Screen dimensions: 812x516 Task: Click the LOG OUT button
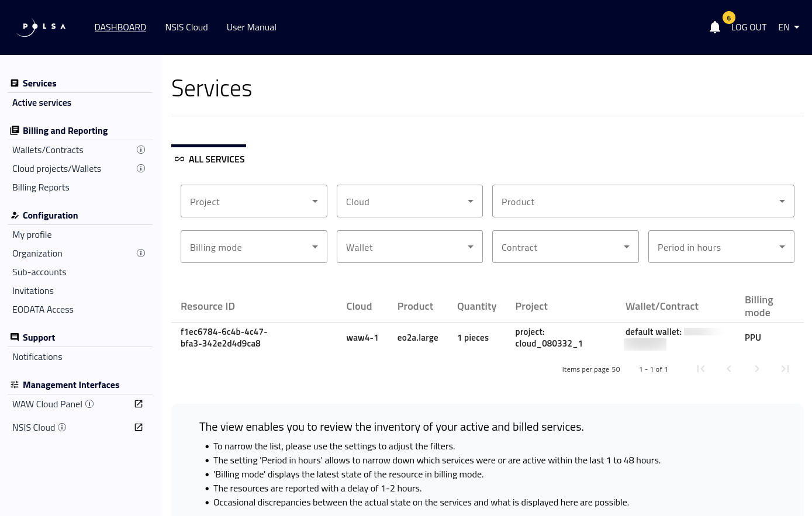point(748,27)
